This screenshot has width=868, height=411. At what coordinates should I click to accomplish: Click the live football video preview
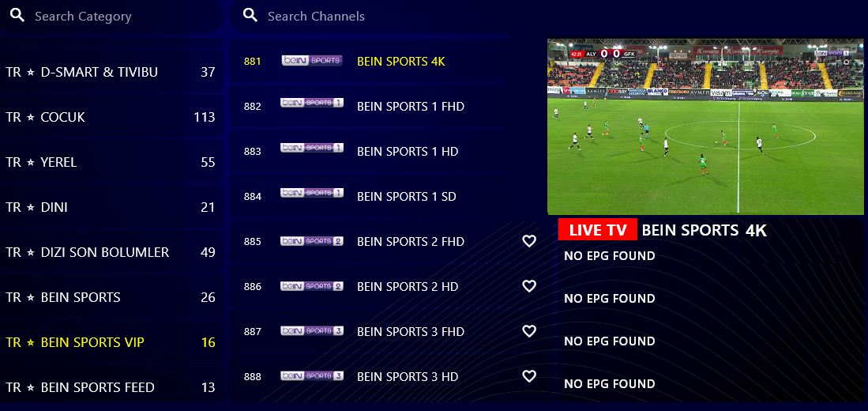705,126
